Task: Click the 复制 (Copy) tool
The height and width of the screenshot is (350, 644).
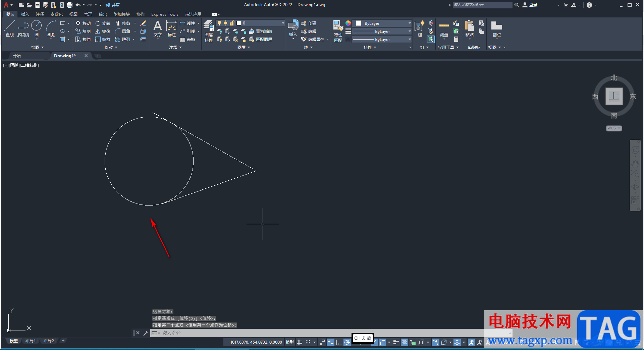Action: point(83,31)
